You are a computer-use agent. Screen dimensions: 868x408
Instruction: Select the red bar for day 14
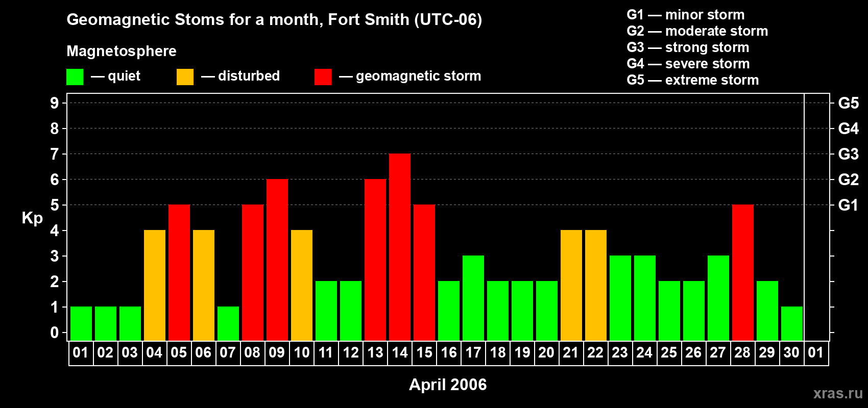[x=400, y=247]
